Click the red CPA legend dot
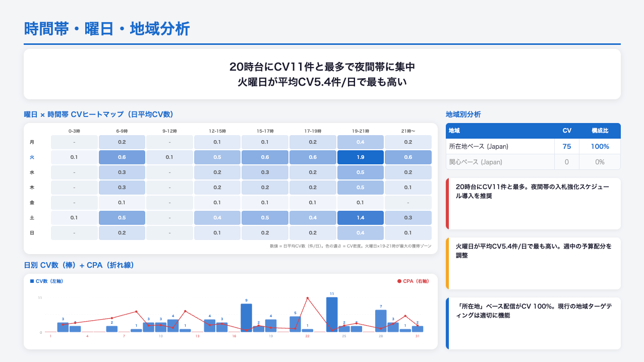This screenshot has height=362, width=644. 399,281
